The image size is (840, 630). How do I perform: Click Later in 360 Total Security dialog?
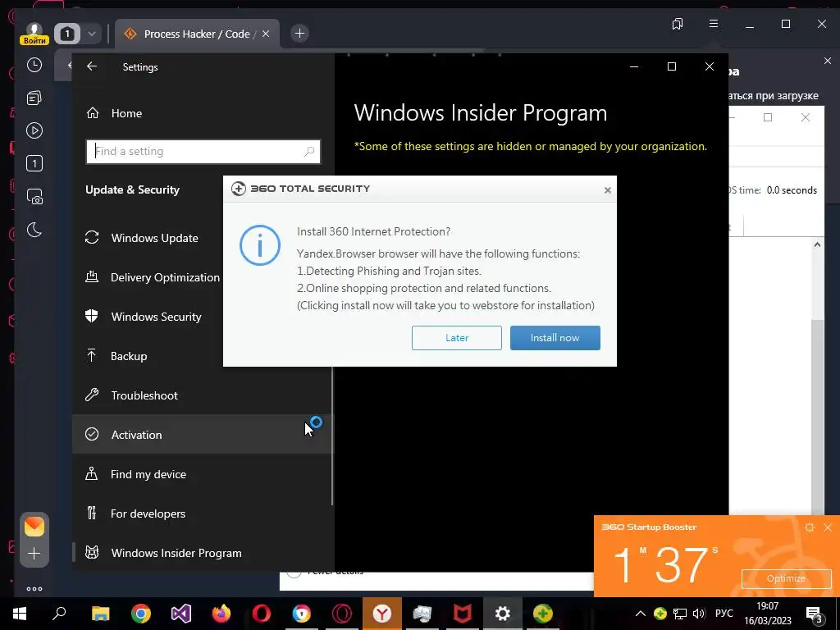point(456,338)
